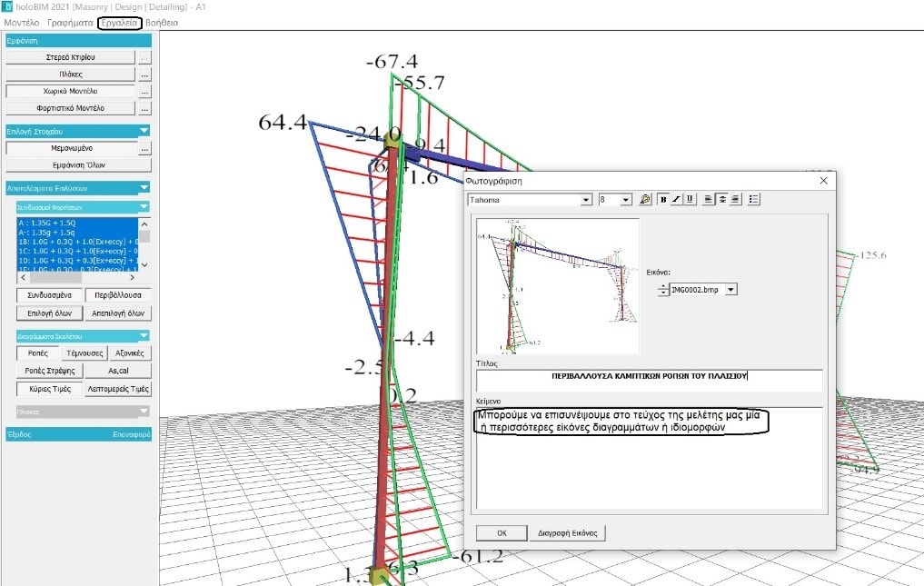Select the 1D load combination row

coord(77,261)
